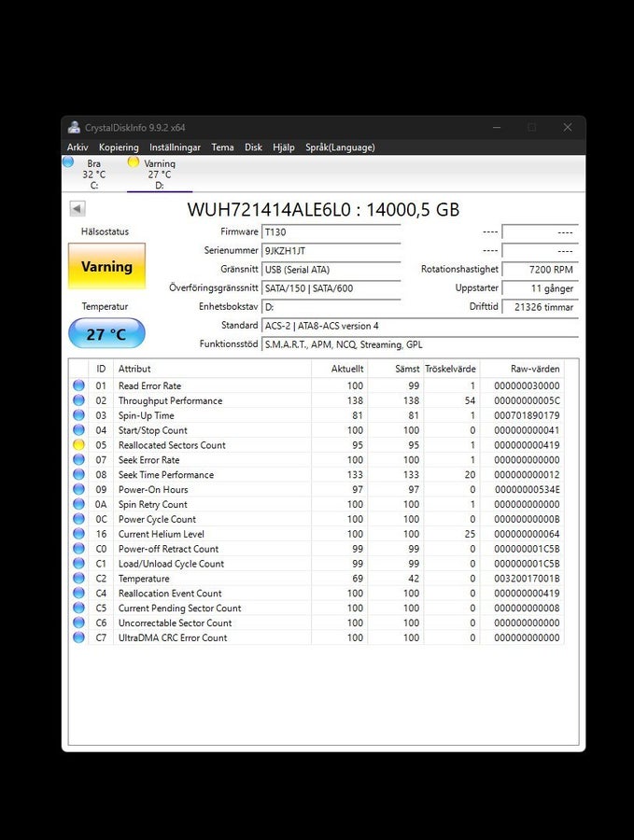Click the transfer mode field SATA/150 | SATA/600
This screenshot has height=840, width=634.
pyautogui.click(x=331, y=288)
